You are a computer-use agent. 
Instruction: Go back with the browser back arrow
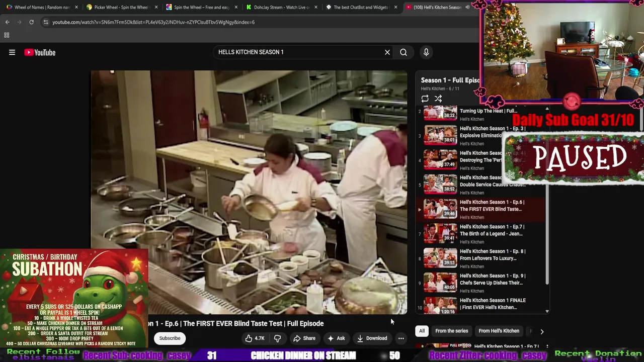click(x=8, y=22)
